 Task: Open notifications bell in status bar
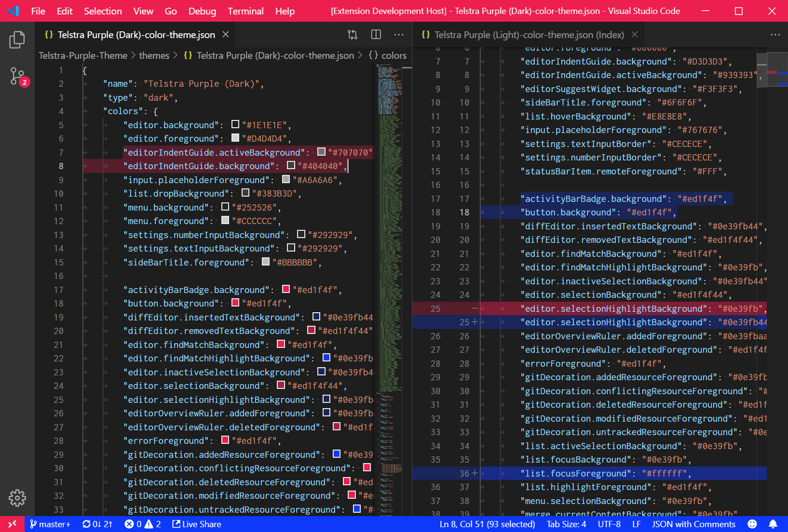tap(773, 524)
